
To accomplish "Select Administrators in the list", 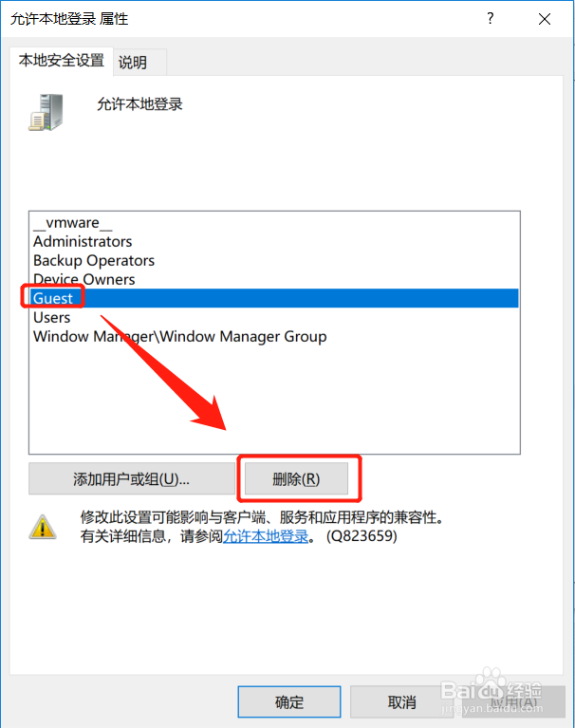I will [x=83, y=241].
